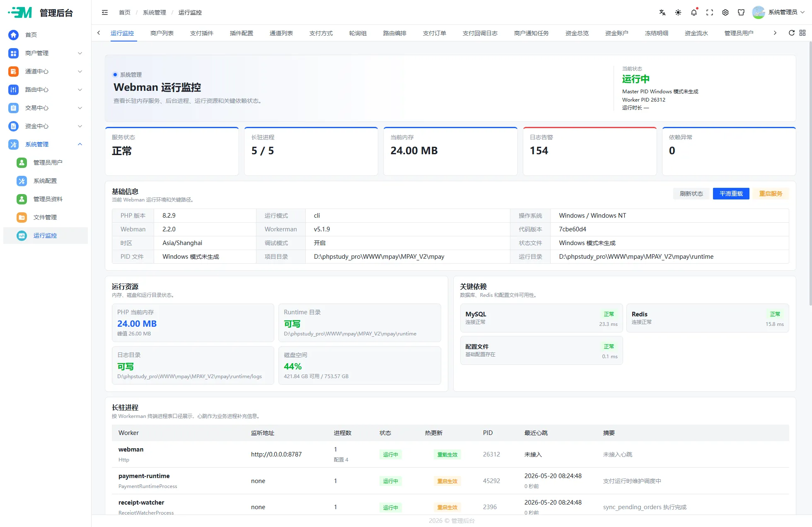
Task: Switch to the 资金总览 tab
Action: (577, 33)
